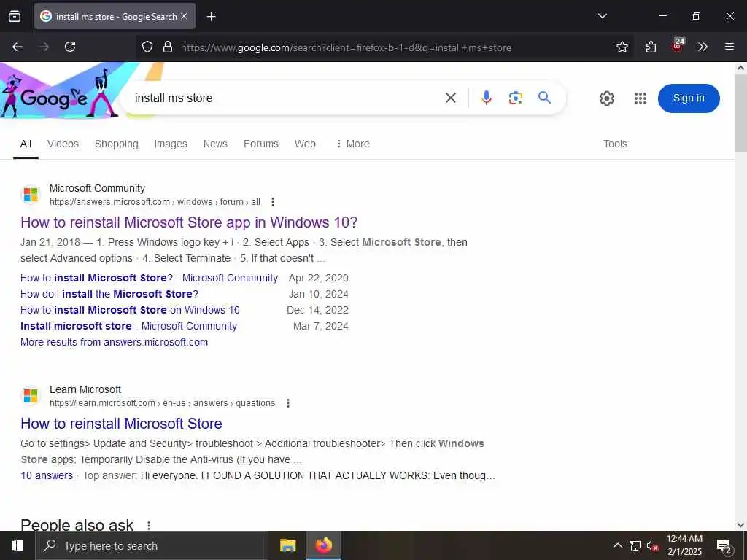This screenshot has width=747, height=560.
Task: Open network status tray icon
Action: [635, 545]
